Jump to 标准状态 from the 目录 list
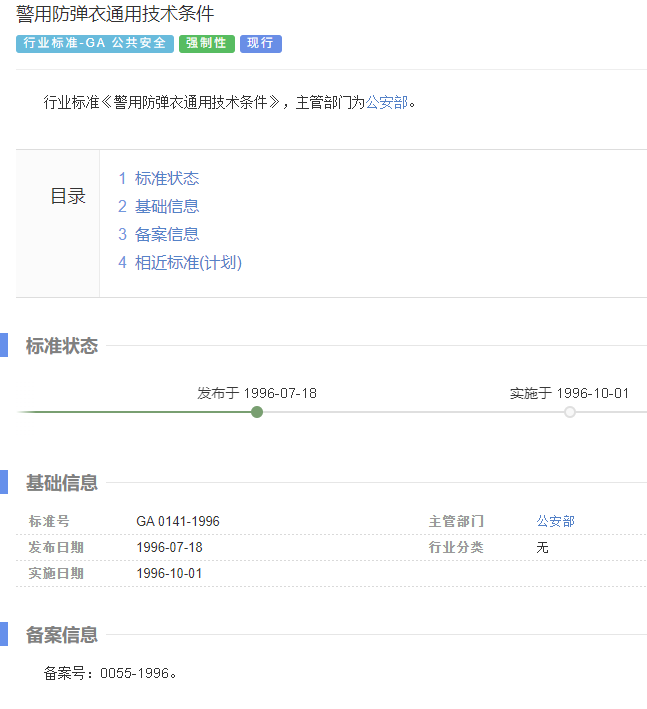This screenshot has width=647, height=709. (x=166, y=178)
